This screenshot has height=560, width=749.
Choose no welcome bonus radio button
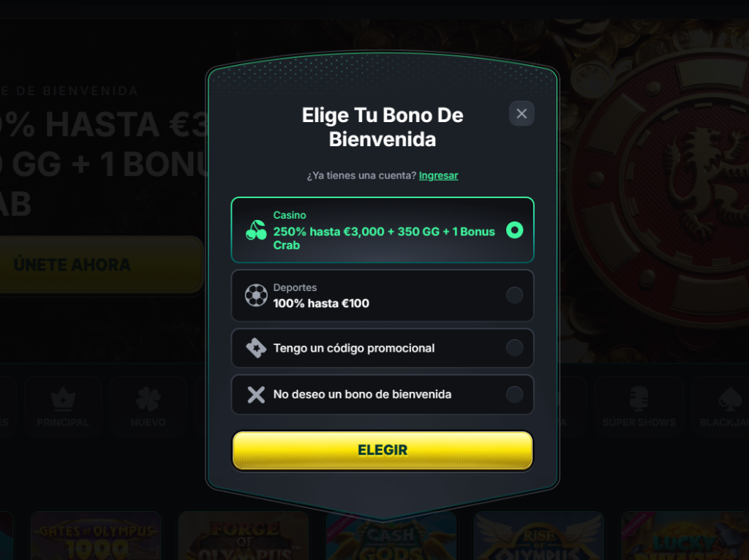(514, 394)
